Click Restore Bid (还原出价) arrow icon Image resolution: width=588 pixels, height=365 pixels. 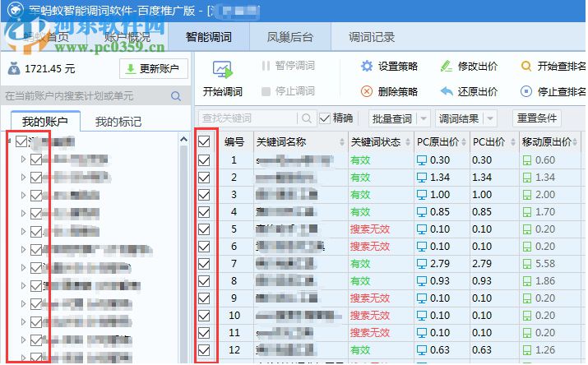pos(447,91)
